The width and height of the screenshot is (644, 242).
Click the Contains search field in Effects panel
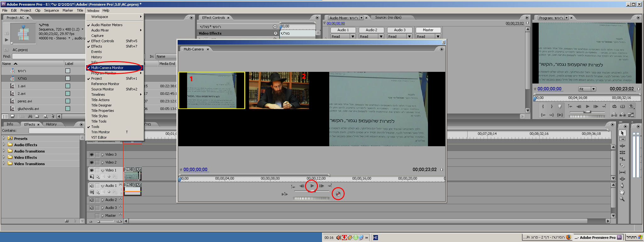(56, 130)
